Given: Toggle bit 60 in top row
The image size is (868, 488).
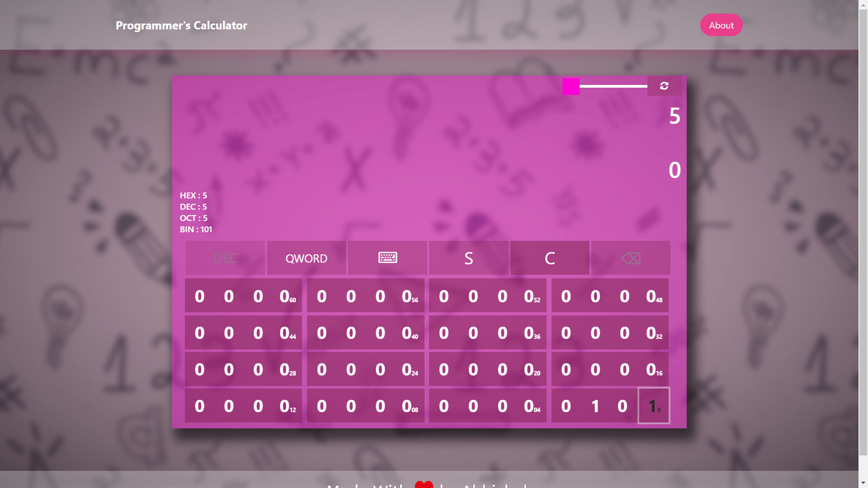Looking at the screenshot, I should 285,296.
